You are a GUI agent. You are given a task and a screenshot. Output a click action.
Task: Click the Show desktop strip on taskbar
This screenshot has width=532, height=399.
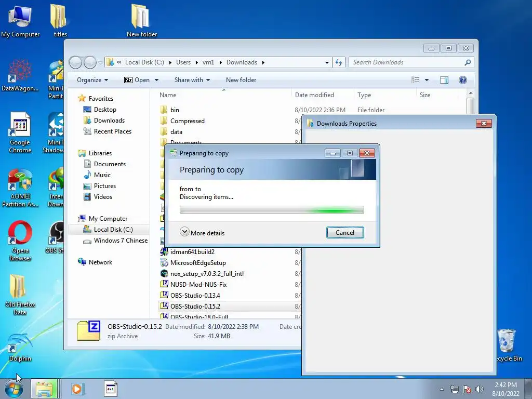tap(528, 389)
